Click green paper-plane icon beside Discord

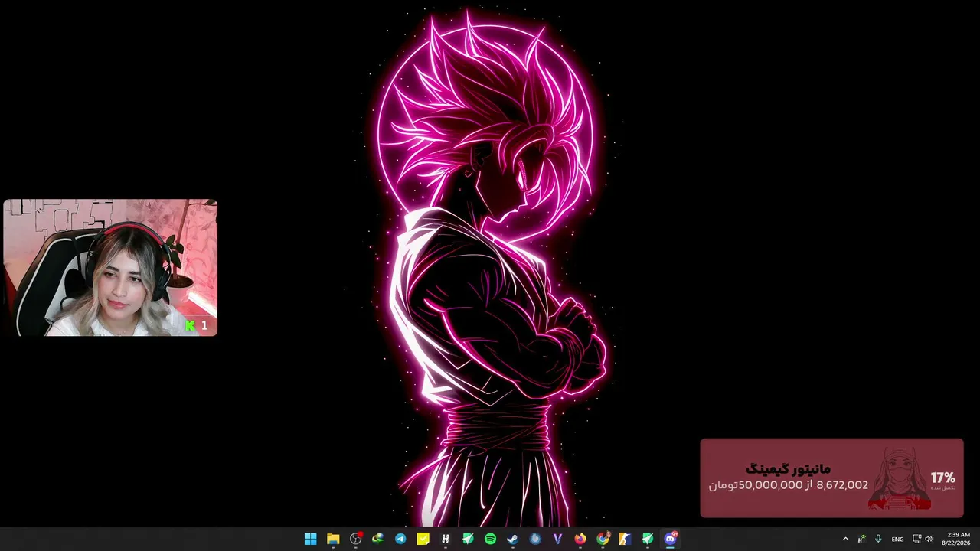(x=648, y=539)
